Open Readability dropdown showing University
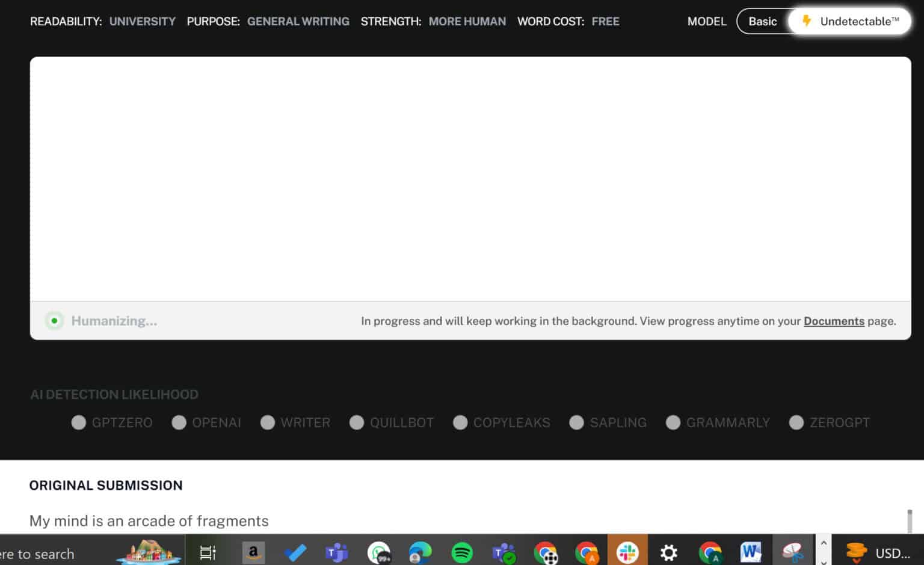 pyautogui.click(x=142, y=22)
